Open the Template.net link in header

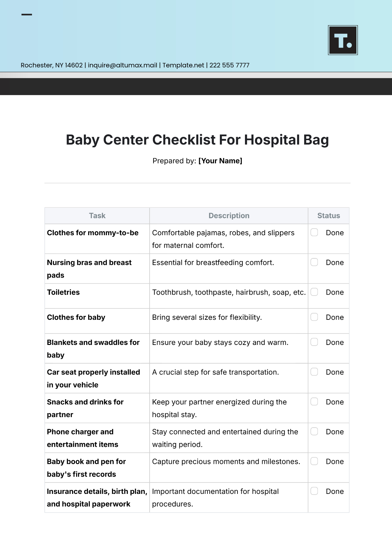[x=183, y=65]
